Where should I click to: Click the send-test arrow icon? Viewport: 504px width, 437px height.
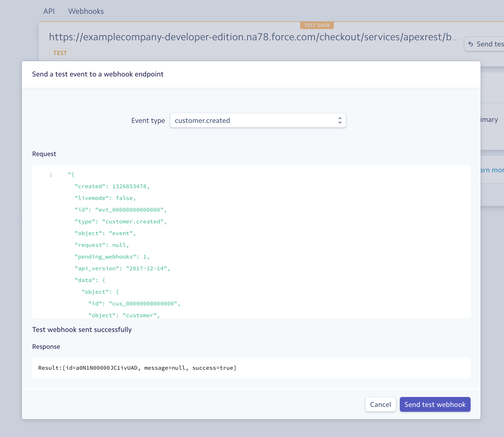pos(471,44)
